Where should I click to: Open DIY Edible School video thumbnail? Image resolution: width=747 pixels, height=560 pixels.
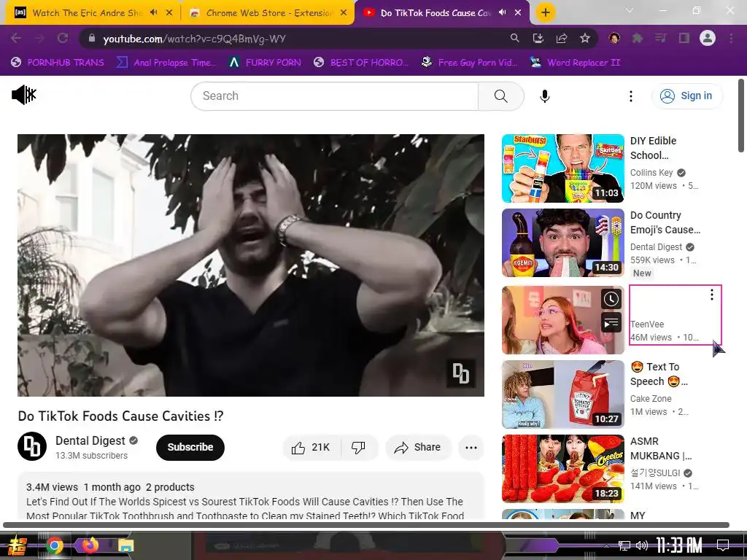(562, 168)
